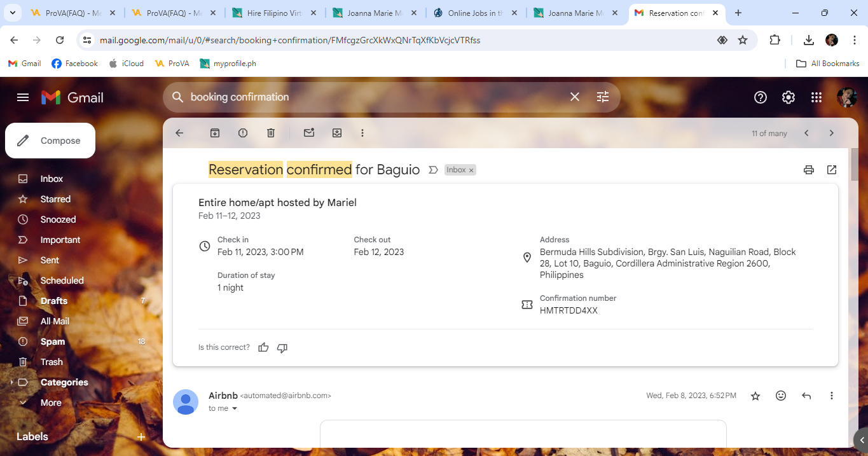The image size is (868, 456).
Task: Star the Airbnb message
Action: click(755, 396)
